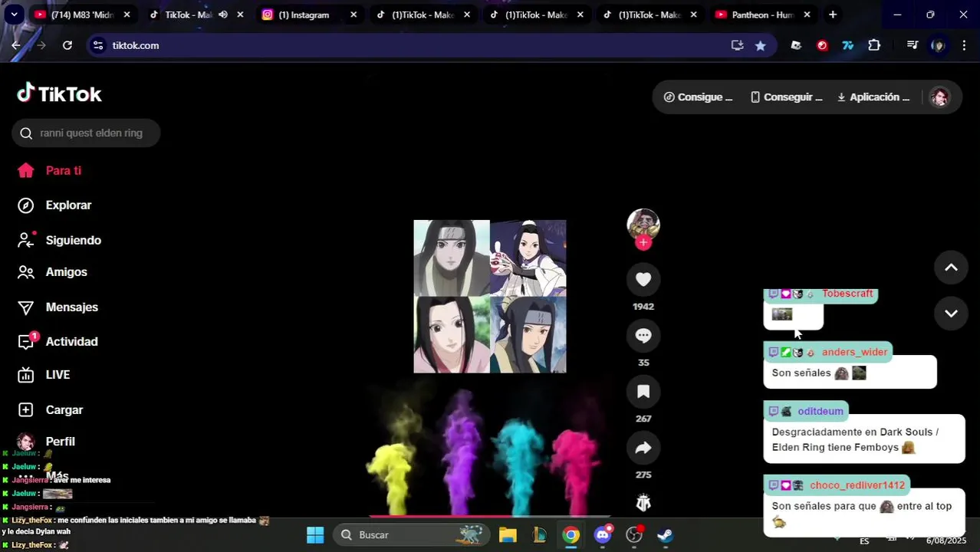Go back in browser history
Image resolution: width=980 pixels, height=552 pixels.
pos(16,45)
